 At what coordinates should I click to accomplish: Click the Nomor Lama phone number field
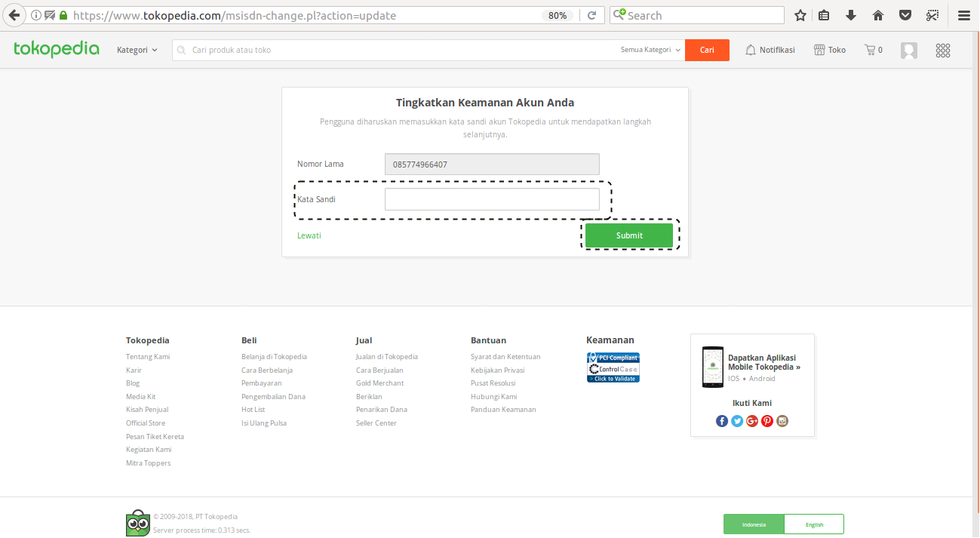(x=492, y=164)
